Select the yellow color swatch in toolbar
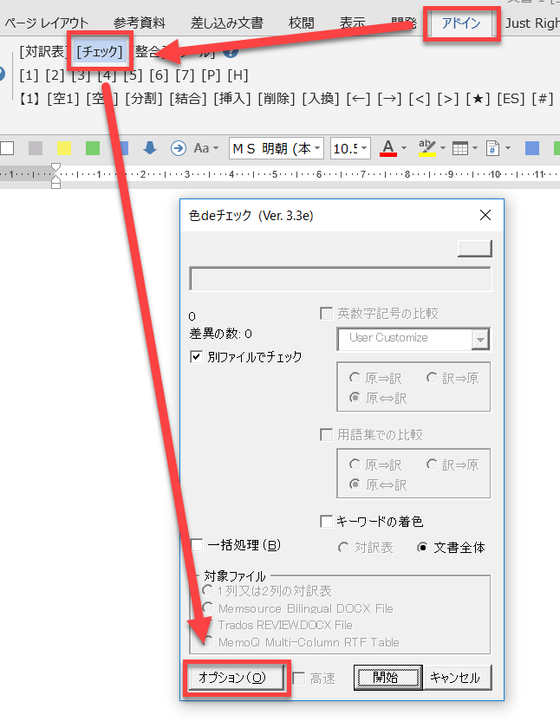The image size is (560, 728). (63, 148)
